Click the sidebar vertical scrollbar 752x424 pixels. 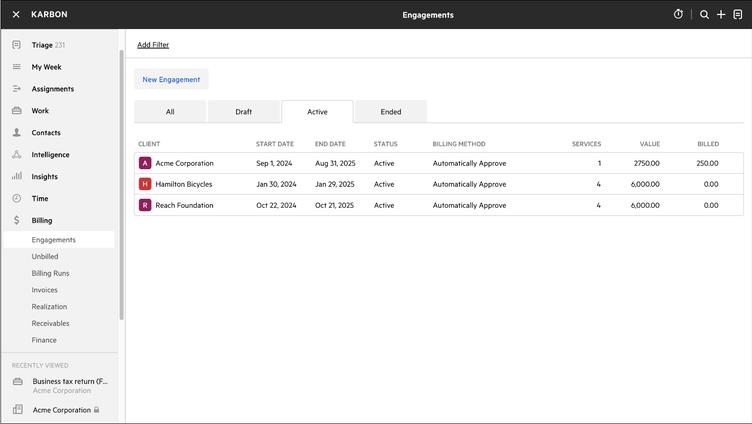122,180
